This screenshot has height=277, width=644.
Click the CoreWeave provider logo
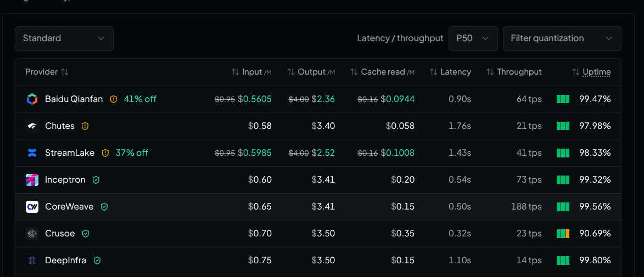coord(32,206)
